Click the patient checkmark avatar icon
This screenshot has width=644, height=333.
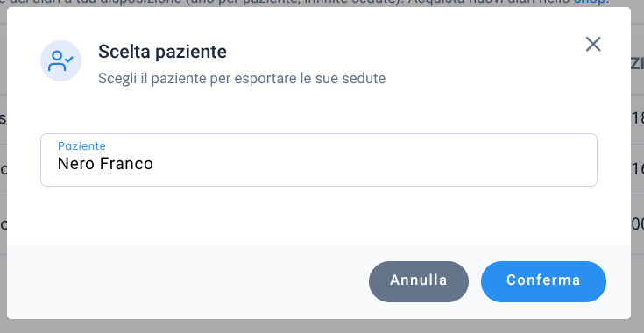tap(60, 60)
